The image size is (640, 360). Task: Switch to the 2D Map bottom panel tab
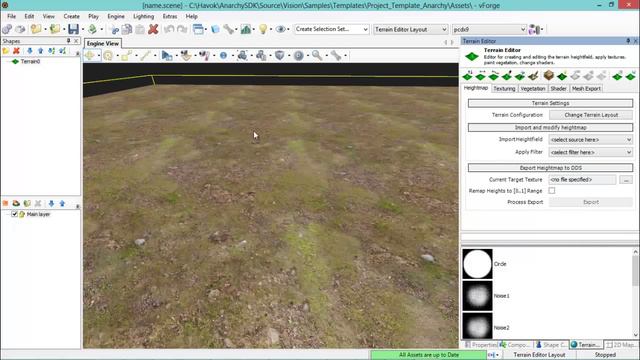coord(621,345)
